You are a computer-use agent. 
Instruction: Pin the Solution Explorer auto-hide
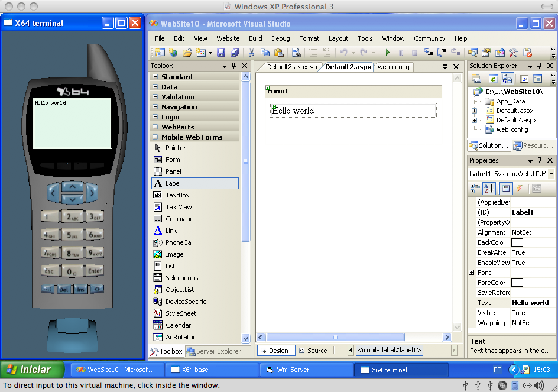click(540, 66)
